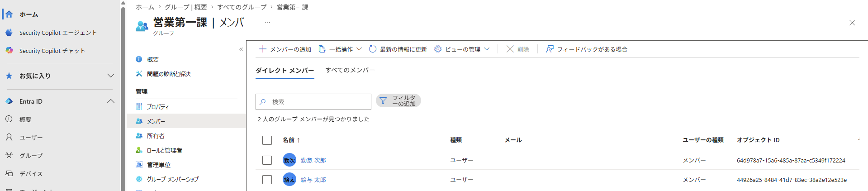The image size is (868, 191).
Task: Click the ホーム home icon in sidebar
Action: point(9,14)
